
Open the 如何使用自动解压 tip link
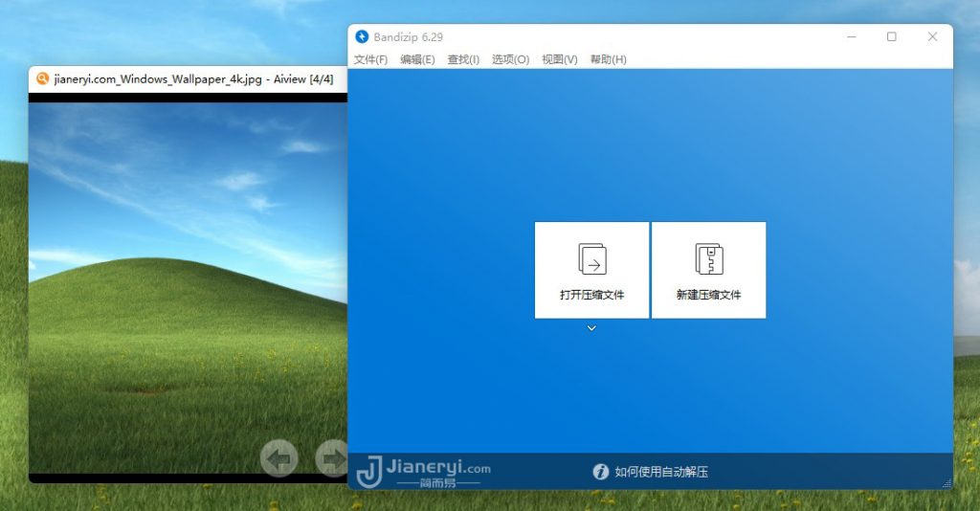coord(661,472)
